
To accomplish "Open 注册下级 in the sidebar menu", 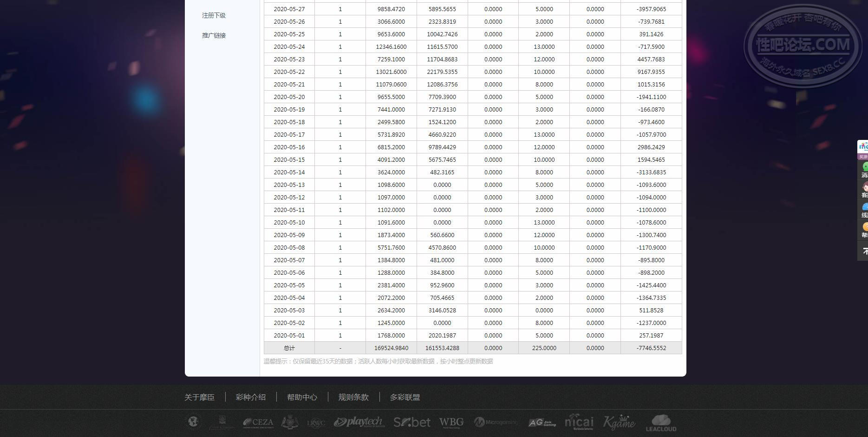I will coord(214,15).
